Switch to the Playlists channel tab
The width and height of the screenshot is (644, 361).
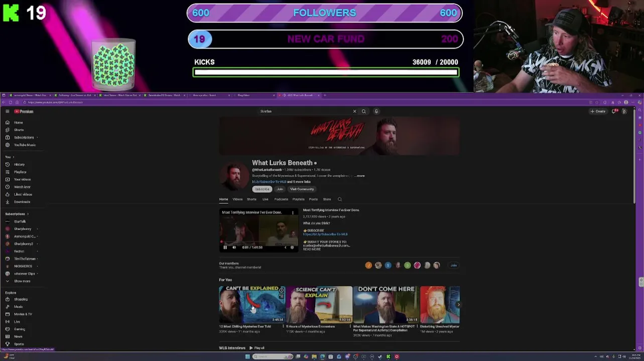pyautogui.click(x=299, y=199)
